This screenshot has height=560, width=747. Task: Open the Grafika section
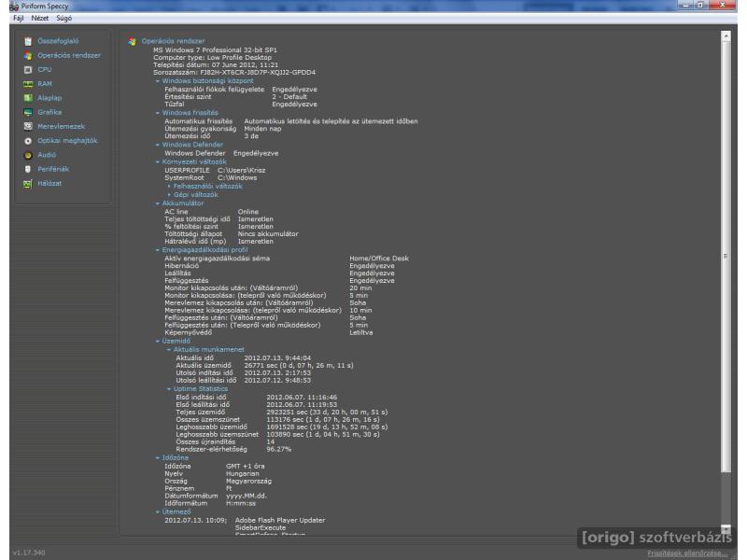49,112
